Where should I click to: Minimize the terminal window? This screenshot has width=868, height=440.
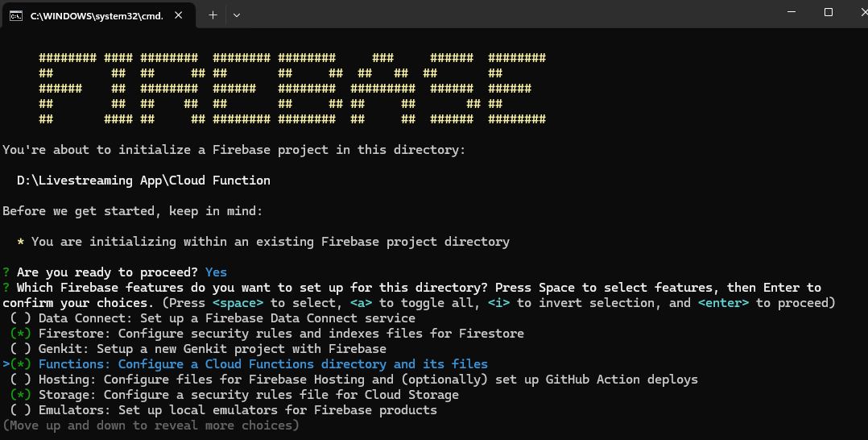[790, 12]
